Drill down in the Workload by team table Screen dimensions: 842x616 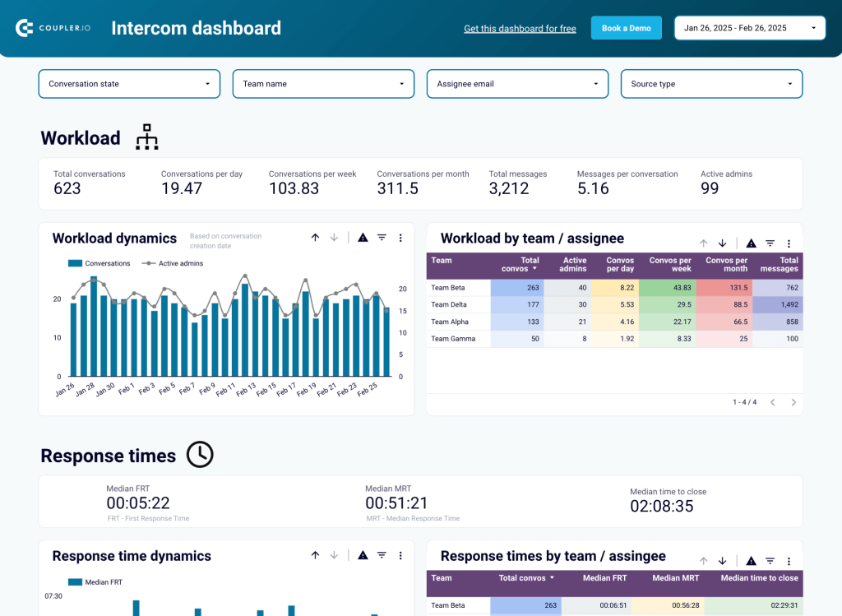pos(722,243)
